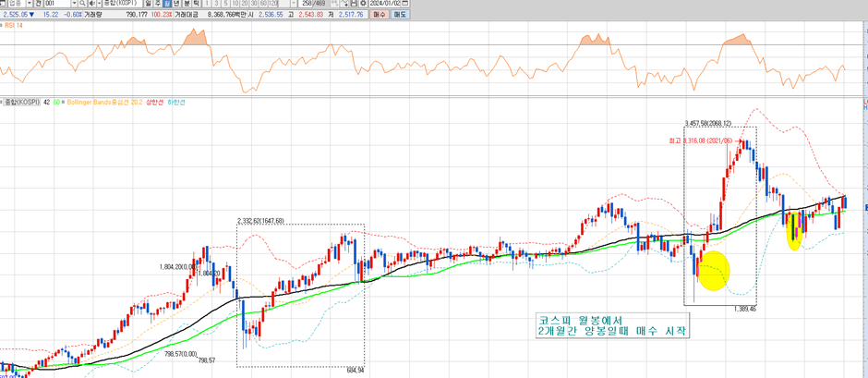Click the 상한선 upper band legend label
This screenshot has width=868, height=378.
pyautogui.click(x=154, y=103)
